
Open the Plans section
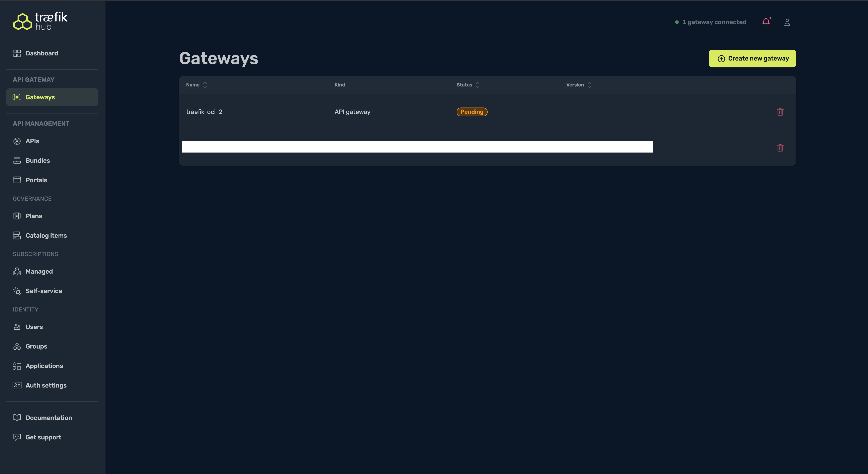coord(34,216)
